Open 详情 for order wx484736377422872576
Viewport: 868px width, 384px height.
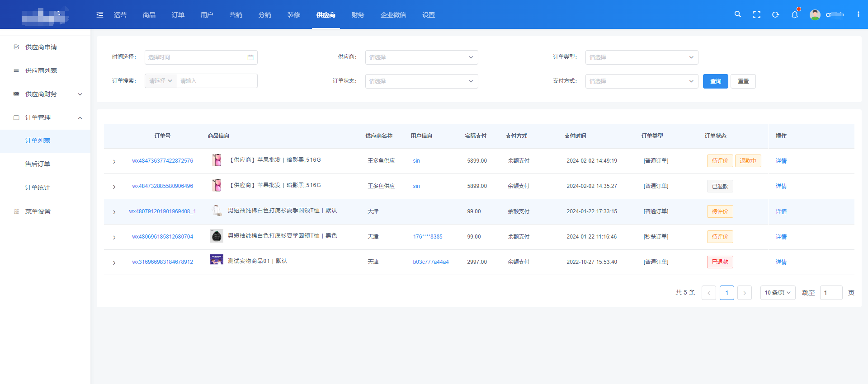coord(781,161)
